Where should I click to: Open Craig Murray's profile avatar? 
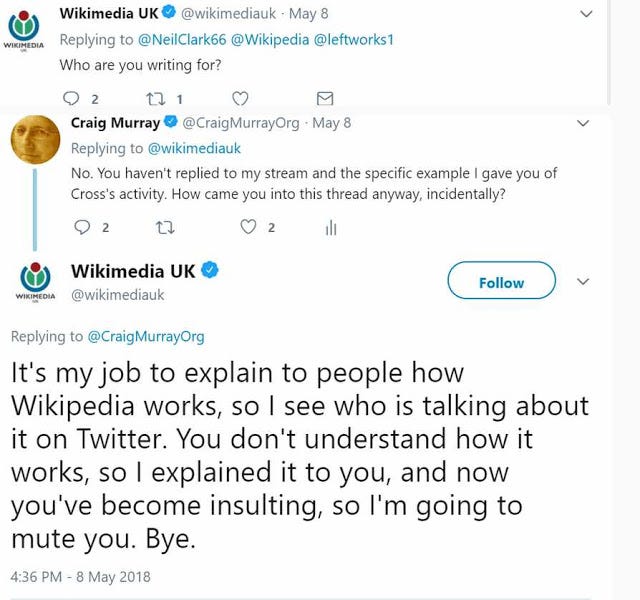click(x=34, y=139)
